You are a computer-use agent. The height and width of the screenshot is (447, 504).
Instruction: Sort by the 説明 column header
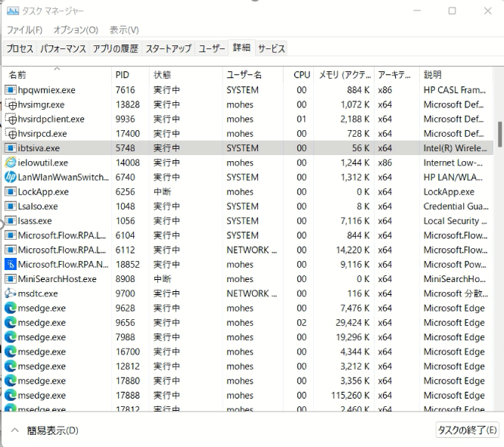pos(456,75)
